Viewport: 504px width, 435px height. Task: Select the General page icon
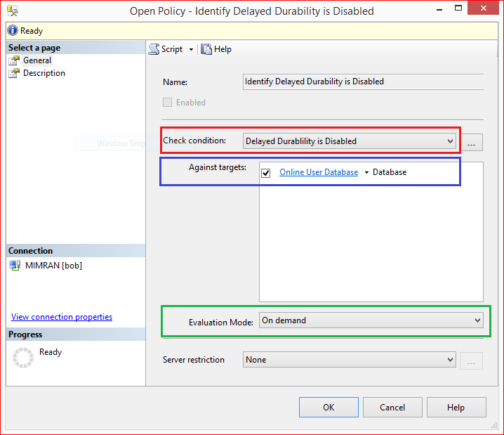tap(14, 60)
